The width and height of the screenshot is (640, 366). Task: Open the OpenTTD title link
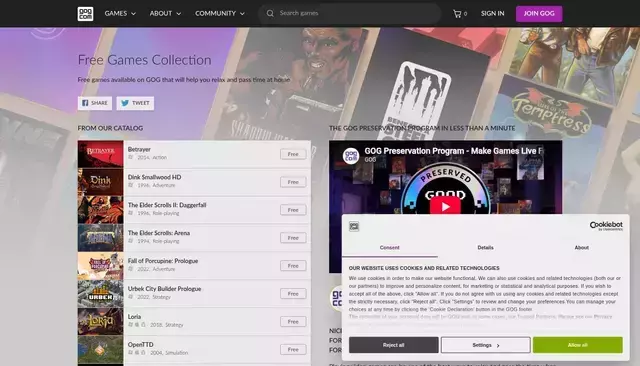point(141,344)
